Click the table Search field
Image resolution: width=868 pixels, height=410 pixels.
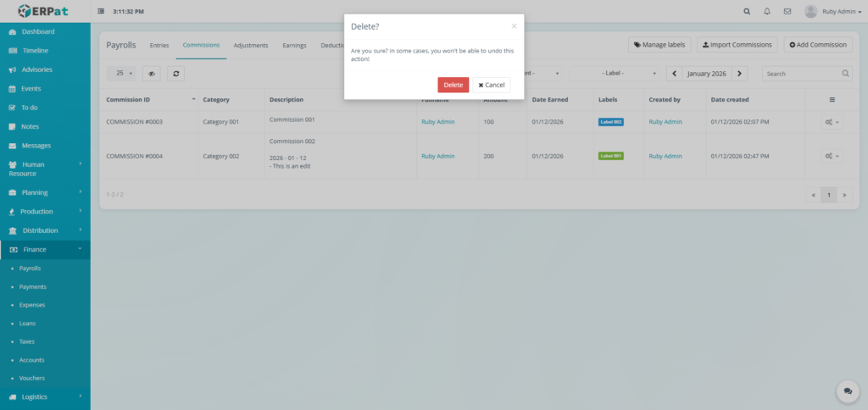click(807, 74)
